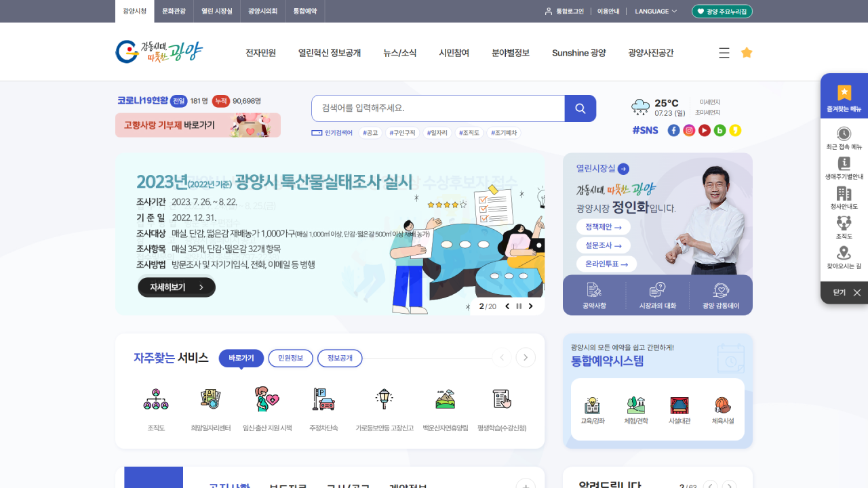Open the hamburger full menu icon
The width and height of the screenshot is (868, 488).
[724, 53]
